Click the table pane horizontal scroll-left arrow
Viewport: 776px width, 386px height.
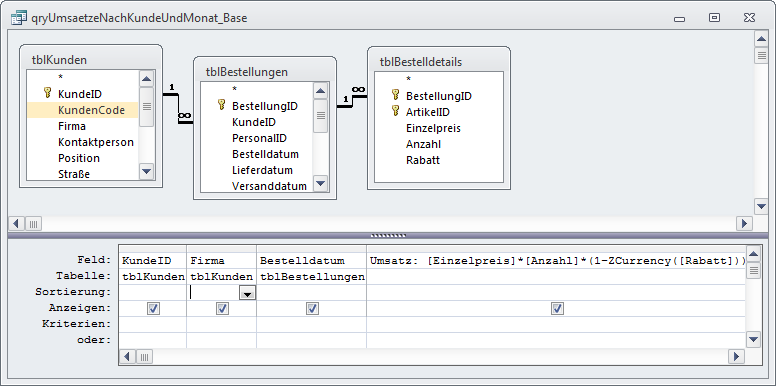16,224
